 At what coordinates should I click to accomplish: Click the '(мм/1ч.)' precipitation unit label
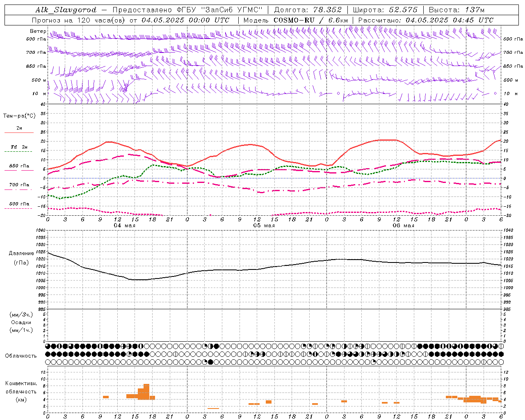tap(21, 330)
